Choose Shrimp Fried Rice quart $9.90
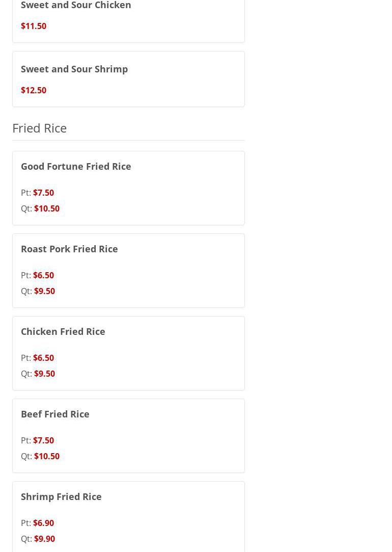The image size is (392, 552). point(44,539)
